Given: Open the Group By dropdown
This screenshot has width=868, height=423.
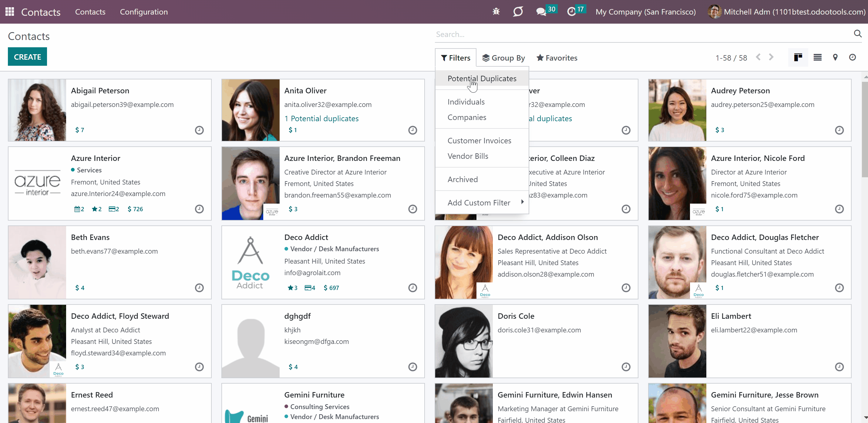Looking at the screenshot, I should [503, 58].
